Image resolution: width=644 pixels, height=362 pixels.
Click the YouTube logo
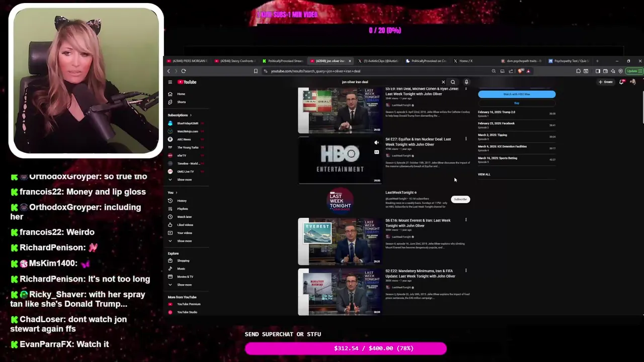click(187, 82)
